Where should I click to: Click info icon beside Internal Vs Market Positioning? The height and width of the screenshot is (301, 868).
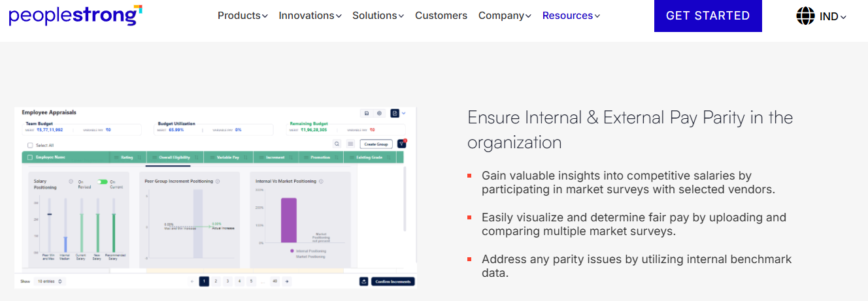click(321, 182)
